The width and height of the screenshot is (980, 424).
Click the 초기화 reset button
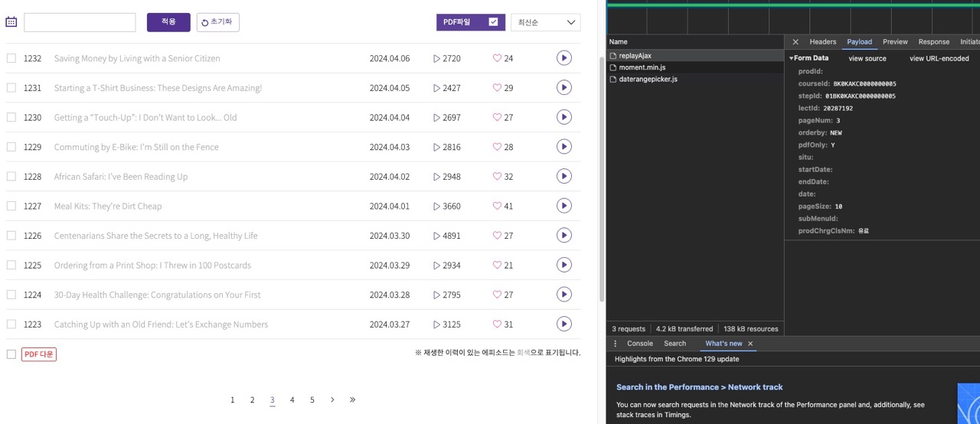tap(218, 22)
